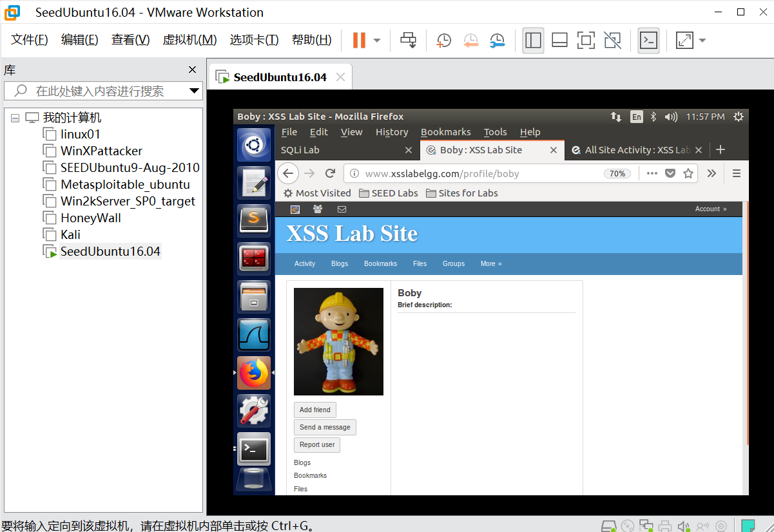Toggle the library sidebar view
Screen dimensions: 774x532
533,40
